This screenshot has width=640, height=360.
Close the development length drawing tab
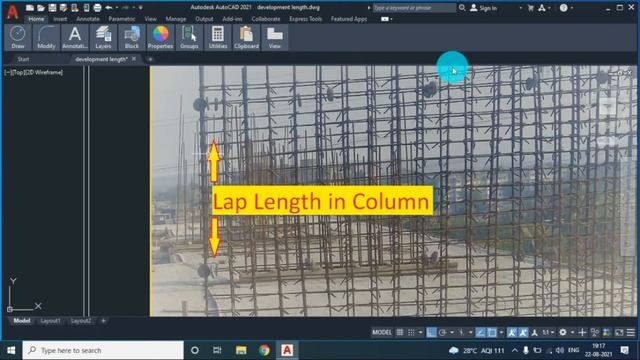coord(134,59)
